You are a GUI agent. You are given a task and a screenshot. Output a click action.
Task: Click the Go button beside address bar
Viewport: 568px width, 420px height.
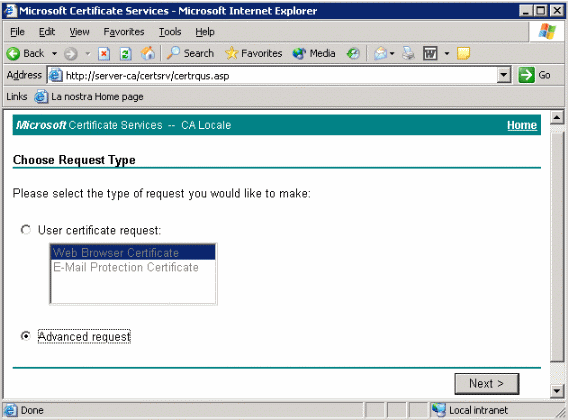point(535,75)
